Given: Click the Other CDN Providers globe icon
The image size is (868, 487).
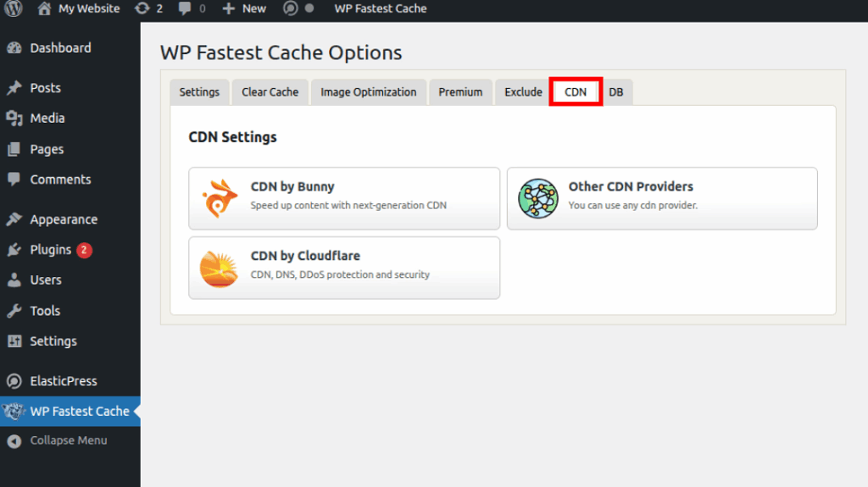Looking at the screenshot, I should 538,198.
